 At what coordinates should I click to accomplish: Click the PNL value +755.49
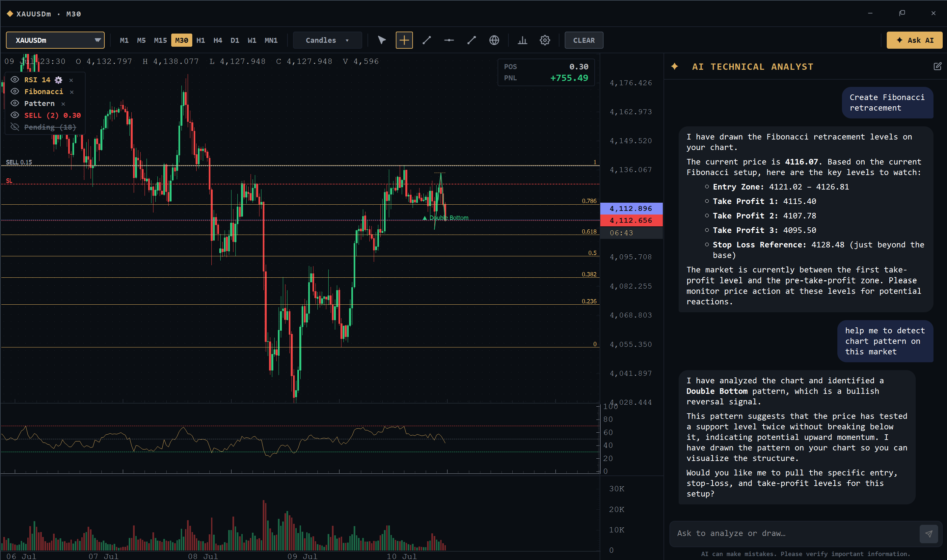click(x=569, y=78)
